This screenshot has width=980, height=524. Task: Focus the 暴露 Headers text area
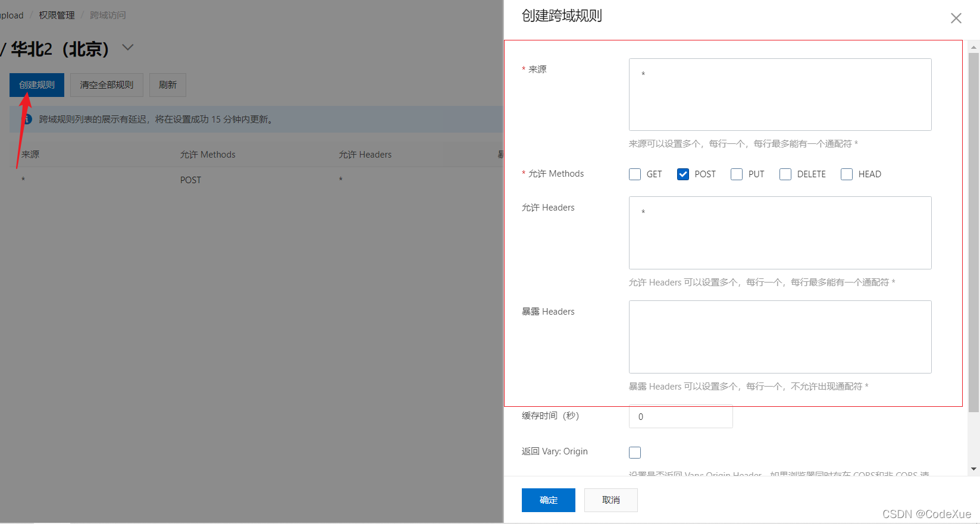click(x=780, y=337)
